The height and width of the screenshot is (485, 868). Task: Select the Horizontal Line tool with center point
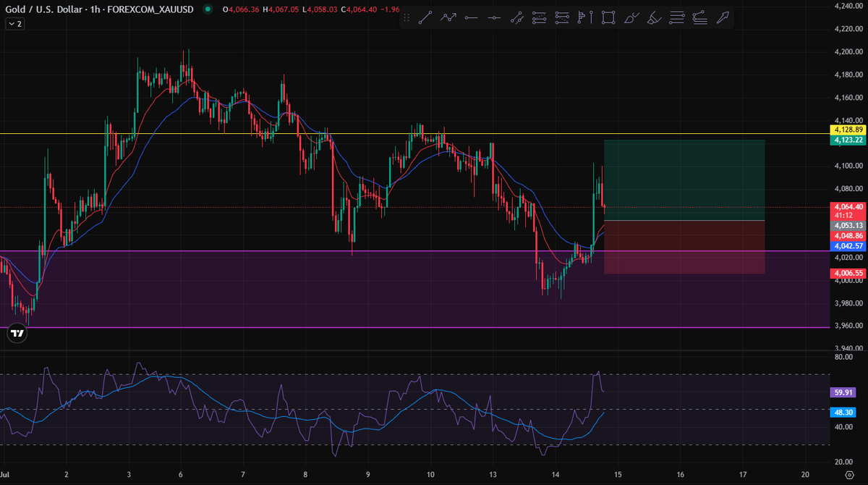494,18
